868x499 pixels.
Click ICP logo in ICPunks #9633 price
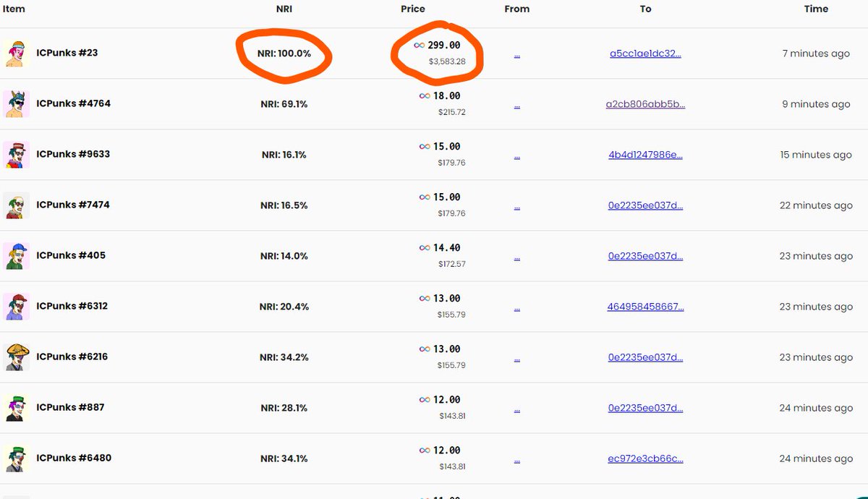(x=425, y=147)
